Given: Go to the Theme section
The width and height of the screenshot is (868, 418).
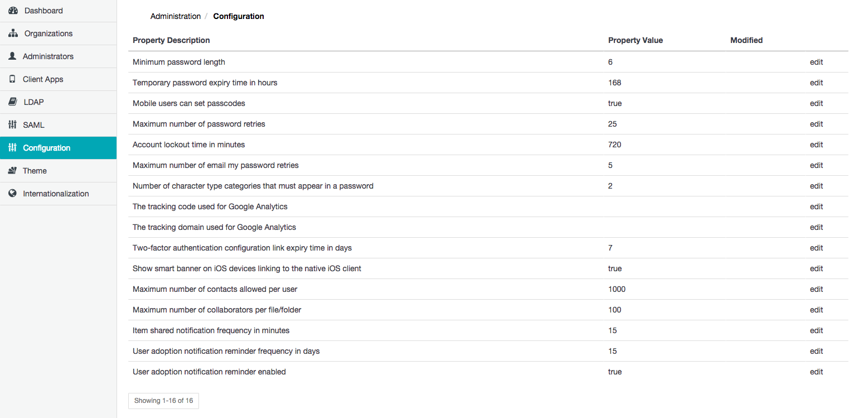Looking at the screenshot, I should coord(35,171).
